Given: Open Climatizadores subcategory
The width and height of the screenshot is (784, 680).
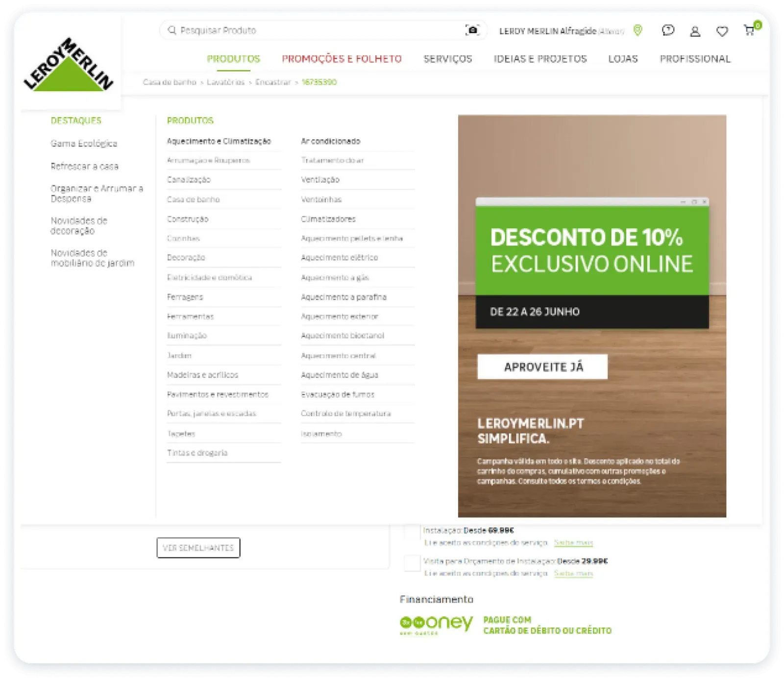Looking at the screenshot, I should pos(328,219).
